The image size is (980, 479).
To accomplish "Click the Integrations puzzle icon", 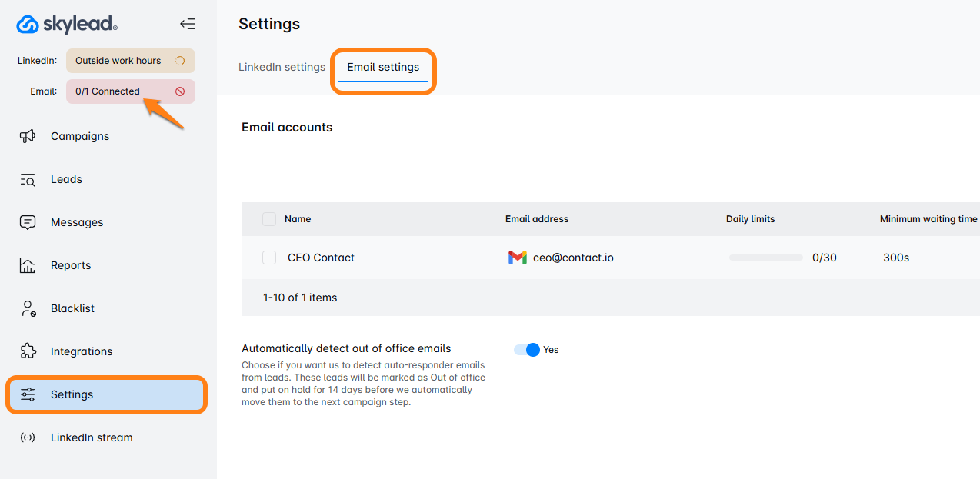I will pyautogui.click(x=28, y=351).
